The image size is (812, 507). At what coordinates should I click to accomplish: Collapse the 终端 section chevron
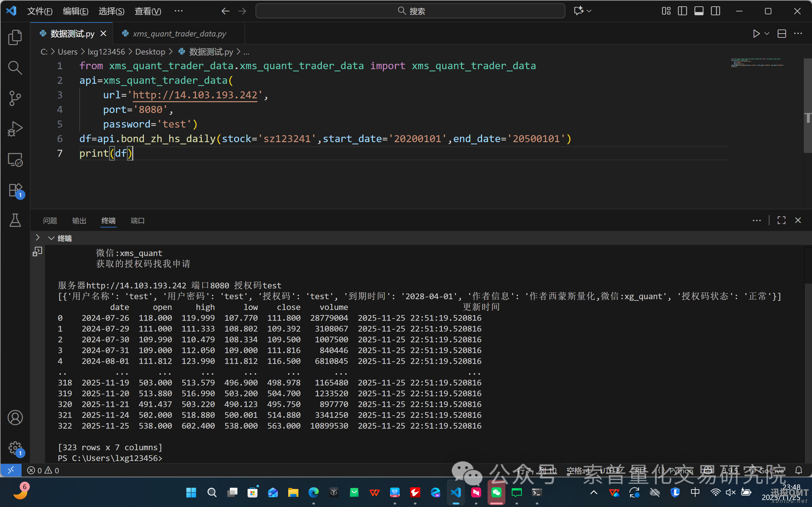pos(51,238)
